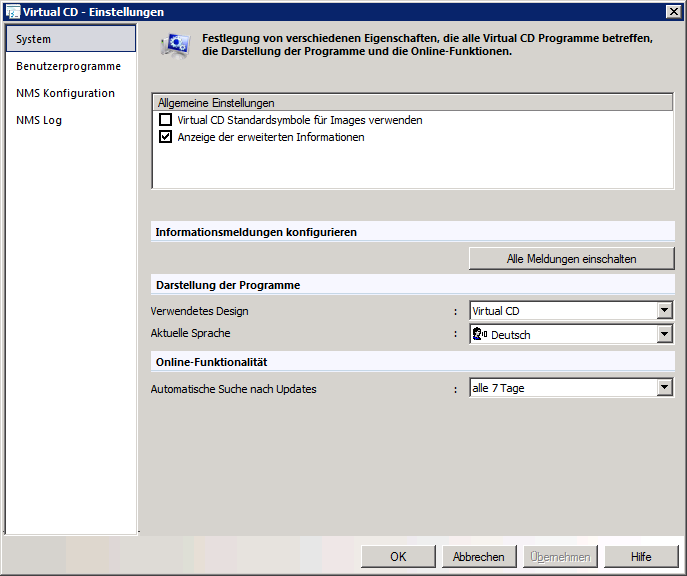This screenshot has height=576, width=687.
Task: Click Alle Meldungen einschalten button
Action: pos(571,259)
